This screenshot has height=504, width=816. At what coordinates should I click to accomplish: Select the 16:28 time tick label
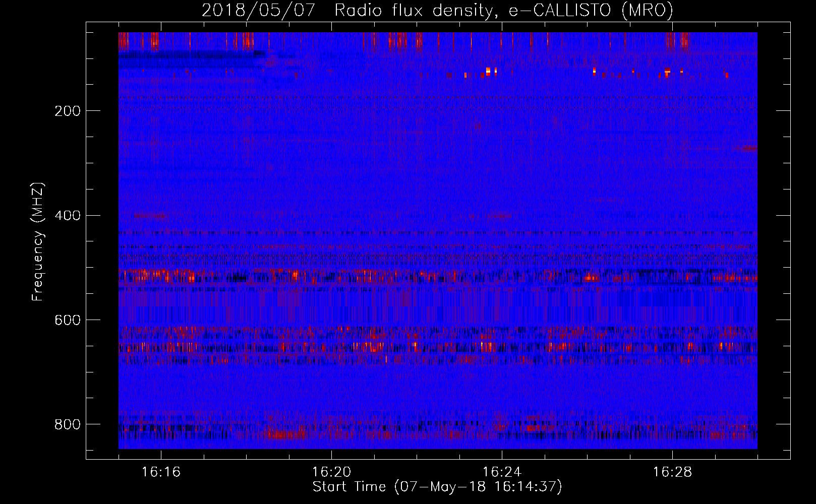point(672,472)
